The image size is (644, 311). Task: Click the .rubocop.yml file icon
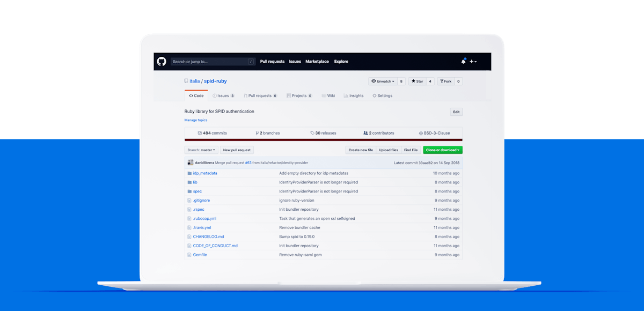(x=189, y=219)
